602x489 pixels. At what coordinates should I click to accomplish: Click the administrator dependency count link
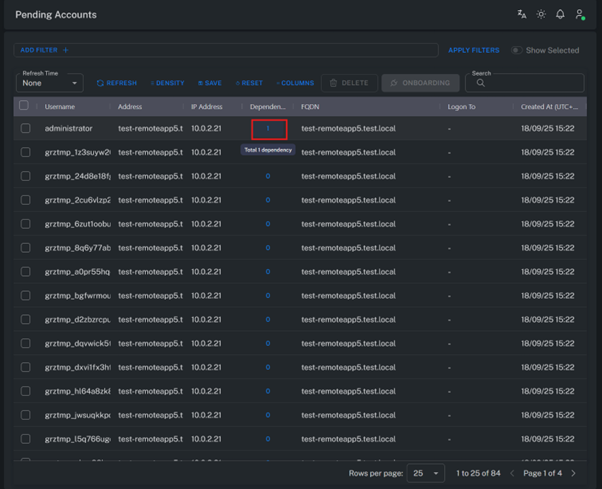point(268,128)
